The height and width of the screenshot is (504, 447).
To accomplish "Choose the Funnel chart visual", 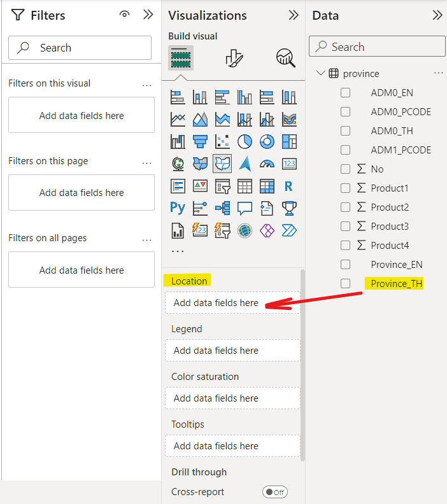I will click(200, 141).
